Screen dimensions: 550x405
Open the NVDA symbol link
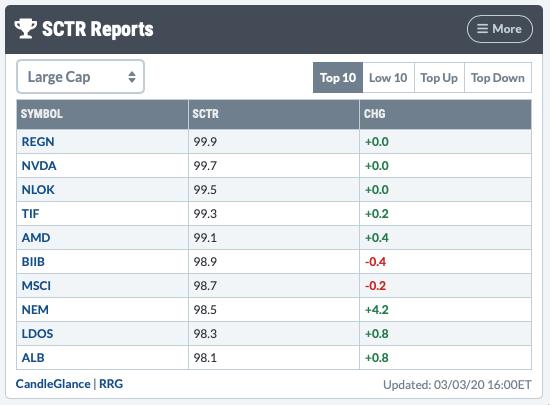[39, 166]
